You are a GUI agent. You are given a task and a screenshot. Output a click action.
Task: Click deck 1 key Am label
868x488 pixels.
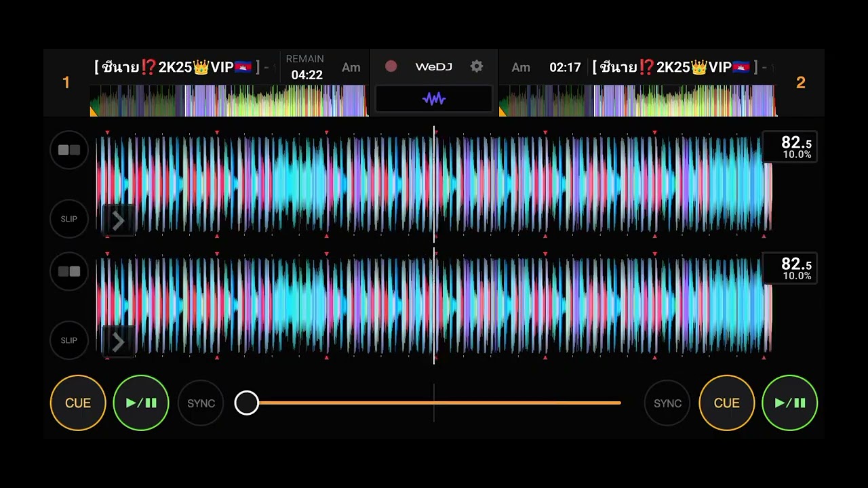[351, 67]
